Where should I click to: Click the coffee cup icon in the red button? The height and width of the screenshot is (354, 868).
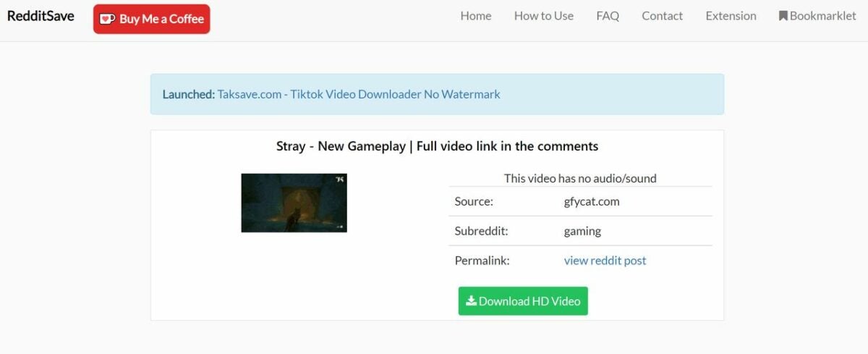coord(108,19)
